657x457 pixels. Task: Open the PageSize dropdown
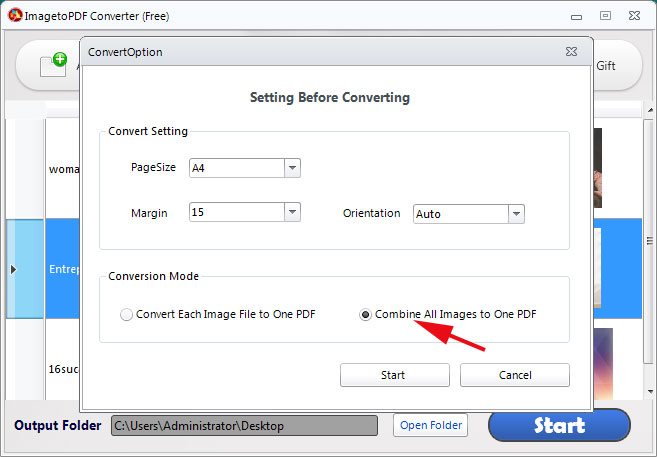[x=292, y=168]
